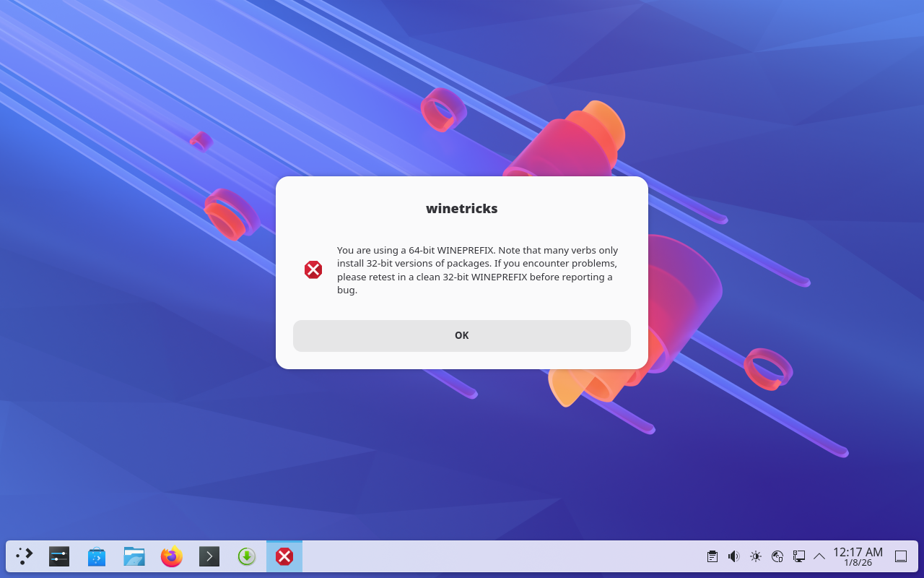Click the Peek at Desktop button
Image resolution: width=924 pixels, height=578 pixels.
[901, 556]
